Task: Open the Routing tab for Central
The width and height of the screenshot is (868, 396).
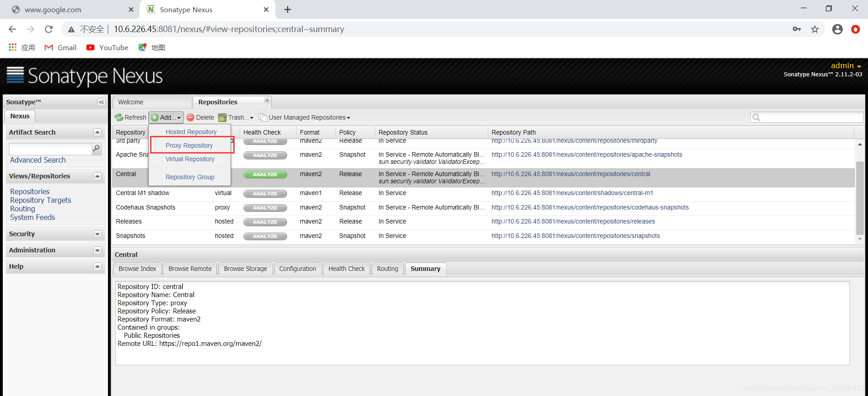Action: tap(387, 269)
